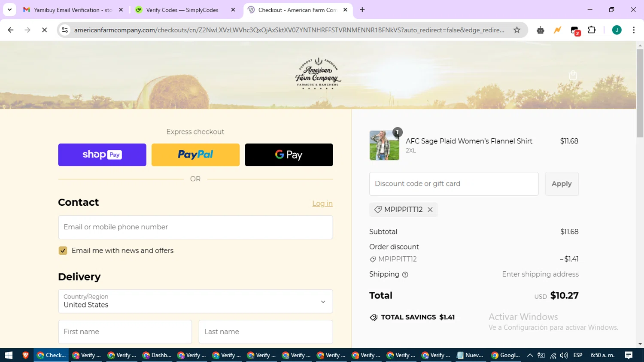This screenshot has width=644, height=362.
Task: Open the battery tray icon
Action: (x=541, y=355)
